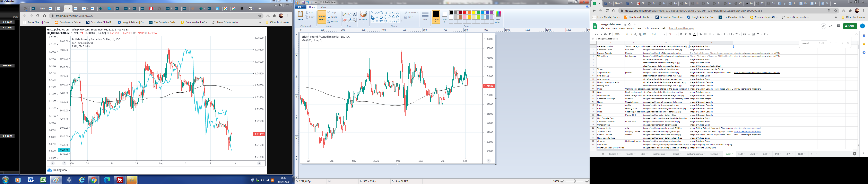Image resolution: width=868 pixels, height=184 pixels.
Task: Click the print icon in Sheets toolbar
Action: pyautogui.click(x=605, y=34)
